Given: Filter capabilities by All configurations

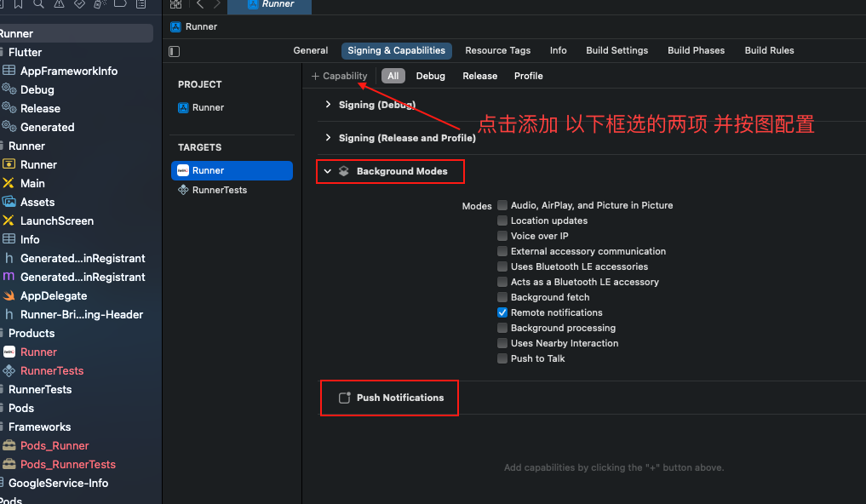Looking at the screenshot, I should tap(393, 76).
